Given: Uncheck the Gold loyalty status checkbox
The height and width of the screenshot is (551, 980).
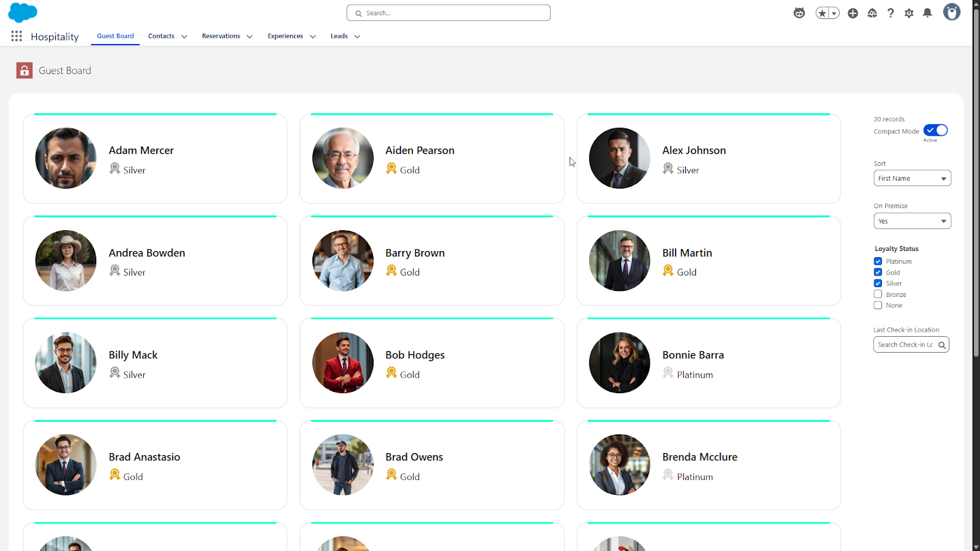Looking at the screenshot, I should pos(878,272).
